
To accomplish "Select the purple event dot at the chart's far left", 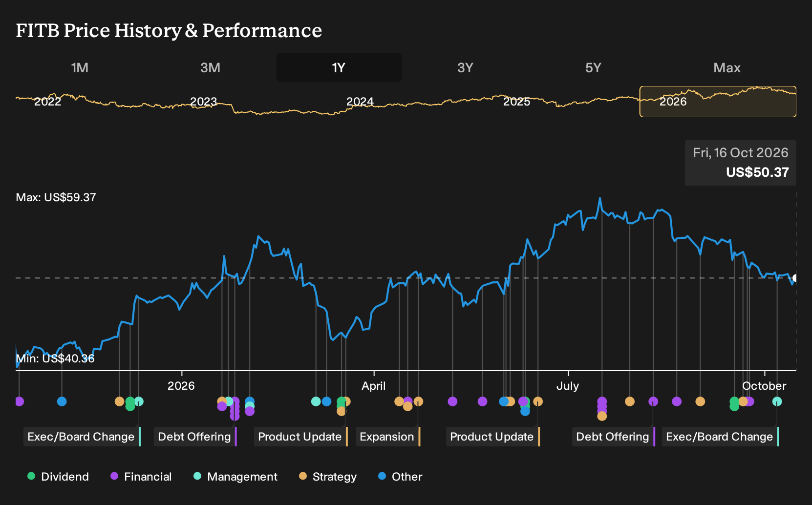I will (19, 401).
